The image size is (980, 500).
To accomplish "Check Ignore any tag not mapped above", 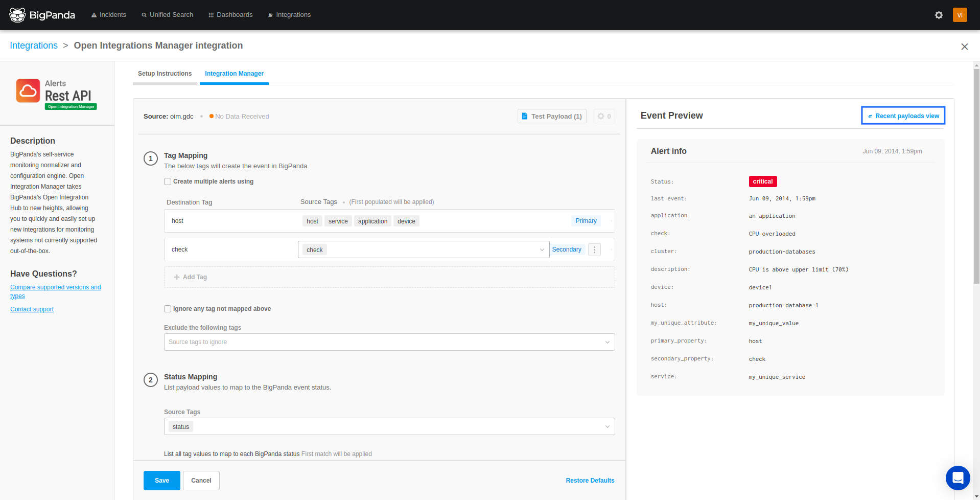I will 167,309.
